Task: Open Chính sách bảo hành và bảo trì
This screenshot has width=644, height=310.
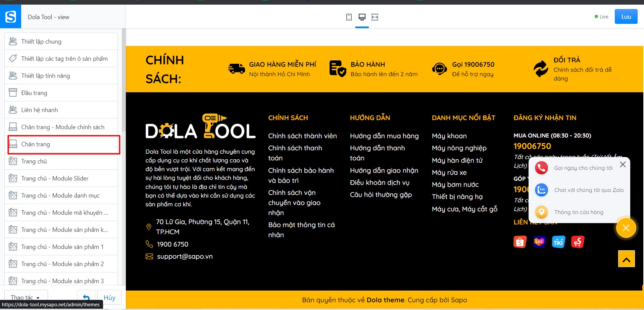Action: (x=301, y=175)
